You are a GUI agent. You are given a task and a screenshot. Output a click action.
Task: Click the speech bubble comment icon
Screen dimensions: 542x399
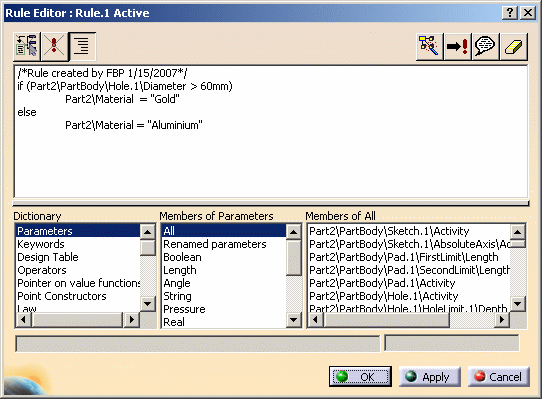(x=485, y=46)
